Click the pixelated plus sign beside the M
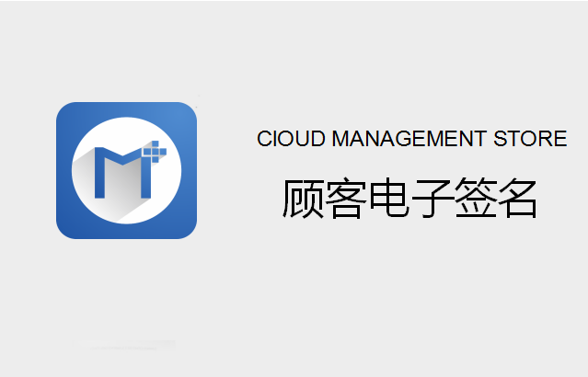The image size is (588, 377). tap(155, 152)
